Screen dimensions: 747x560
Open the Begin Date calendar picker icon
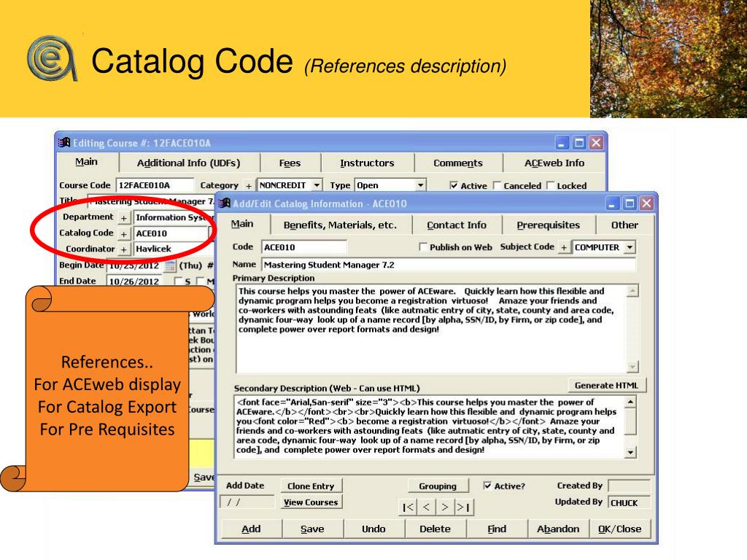click(170, 265)
